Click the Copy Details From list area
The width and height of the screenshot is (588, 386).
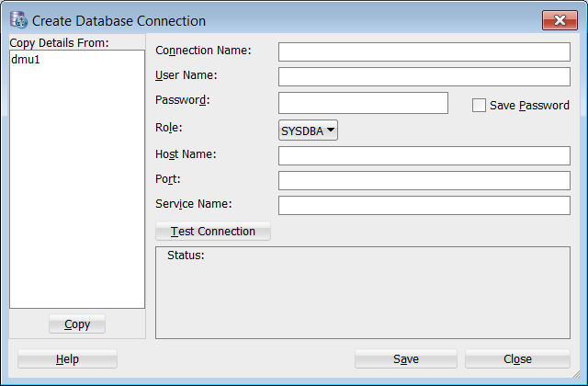[x=77, y=184]
